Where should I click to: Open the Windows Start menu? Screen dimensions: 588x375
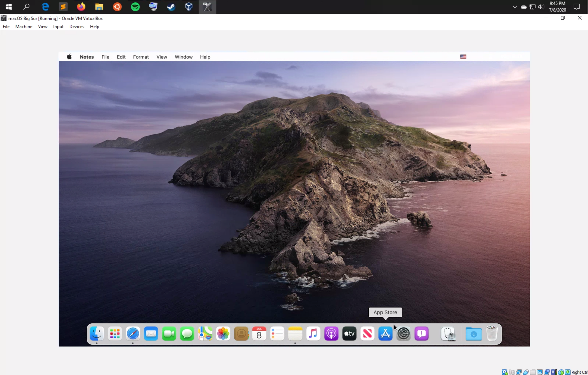pyautogui.click(x=9, y=6)
